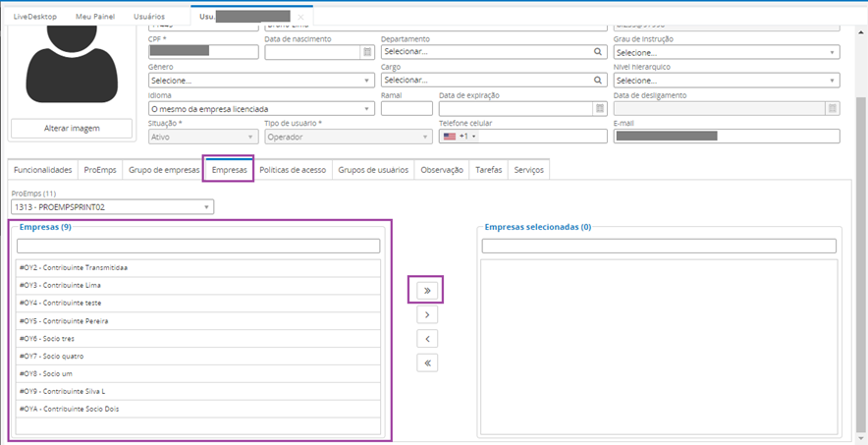Image resolution: width=868 pixels, height=445 pixels.
Task: Select #OY4 - Contribuinte teste
Action: tap(198, 304)
